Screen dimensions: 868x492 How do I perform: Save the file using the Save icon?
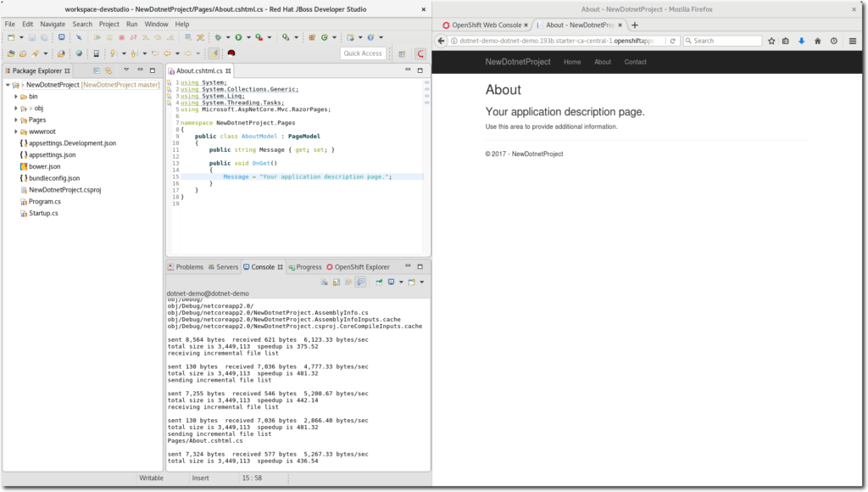32,37
